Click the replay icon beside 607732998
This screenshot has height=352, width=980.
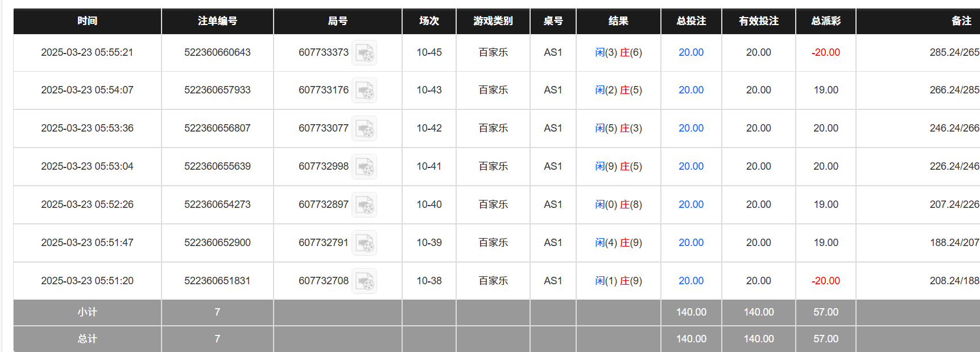(x=365, y=166)
